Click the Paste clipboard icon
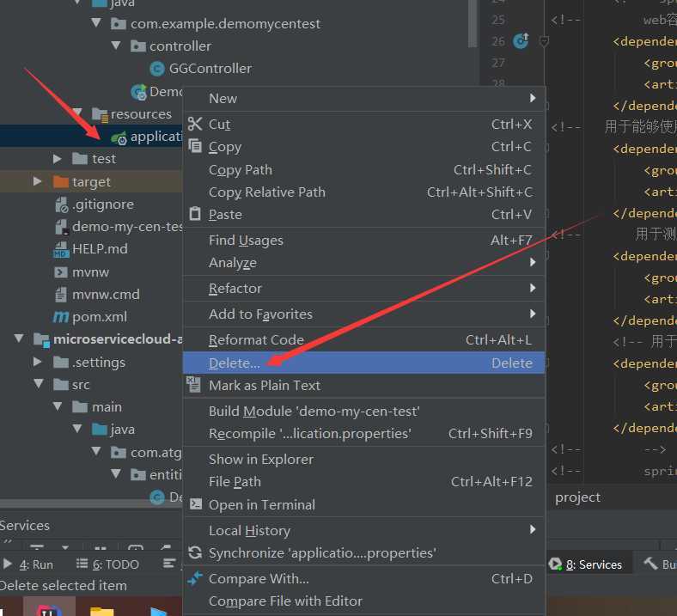The height and width of the screenshot is (616, 677). (x=195, y=214)
